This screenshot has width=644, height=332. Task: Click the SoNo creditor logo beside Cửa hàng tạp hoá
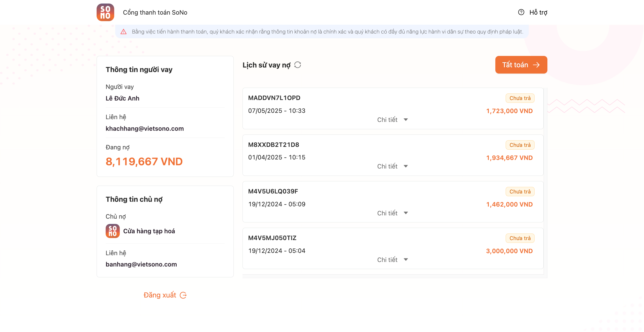pyautogui.click(x=112, y=231)
